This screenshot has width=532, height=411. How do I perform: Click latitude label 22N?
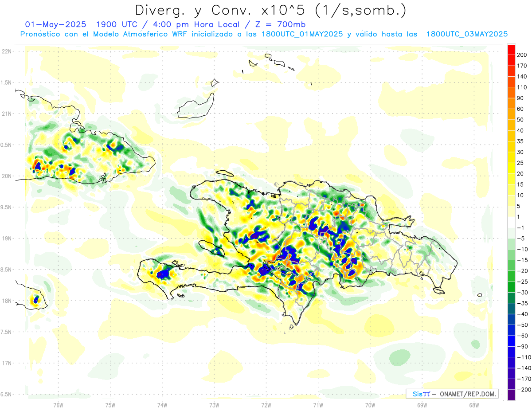coord(7,51)
